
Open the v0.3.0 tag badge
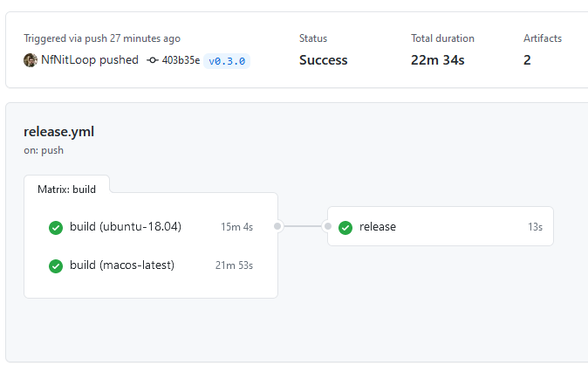[227, 61]
